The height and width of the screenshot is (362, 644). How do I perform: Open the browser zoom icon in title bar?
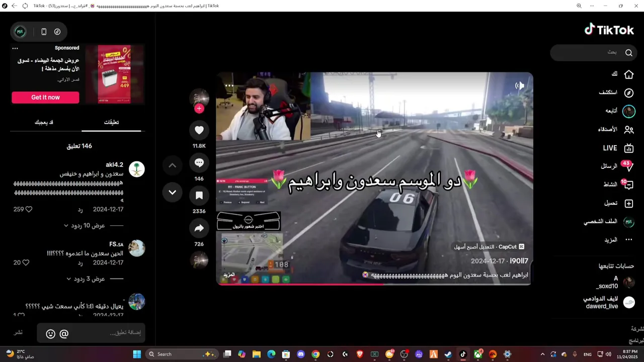[x=579, y=6]
